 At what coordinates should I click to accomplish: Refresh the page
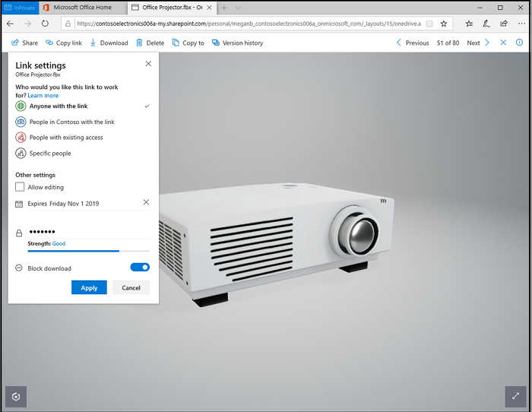45,24
